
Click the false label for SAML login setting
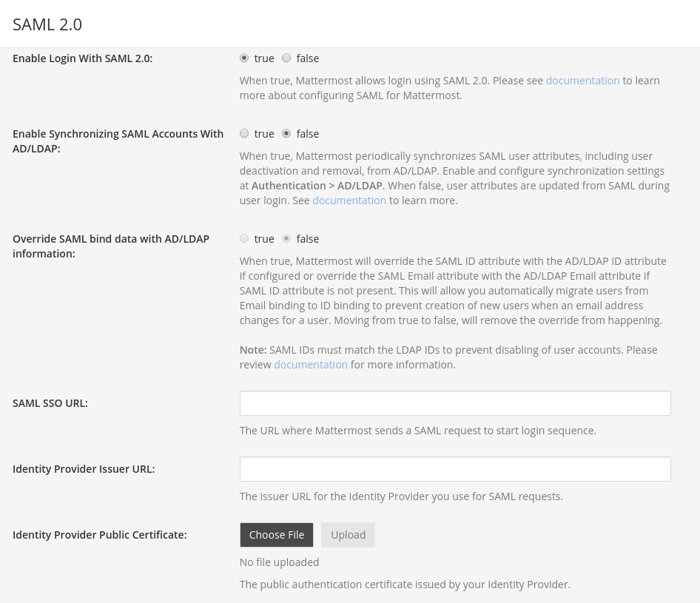307,58
